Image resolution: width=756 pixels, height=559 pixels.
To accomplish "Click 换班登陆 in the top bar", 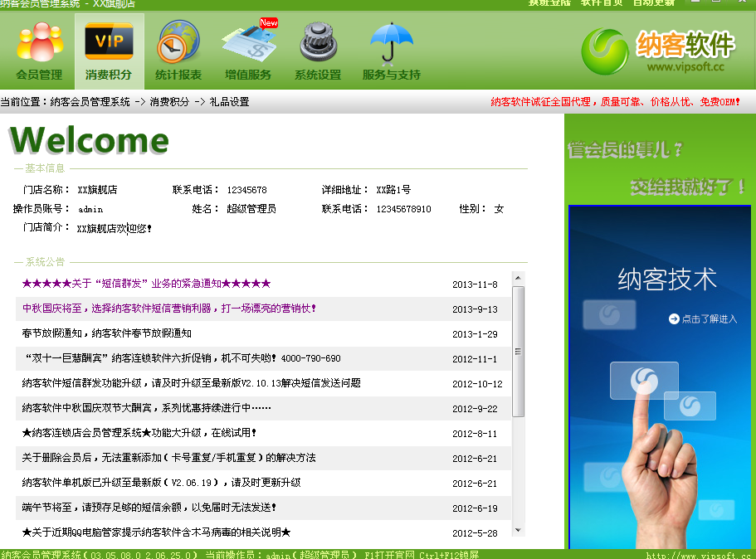I will [549, 3].
